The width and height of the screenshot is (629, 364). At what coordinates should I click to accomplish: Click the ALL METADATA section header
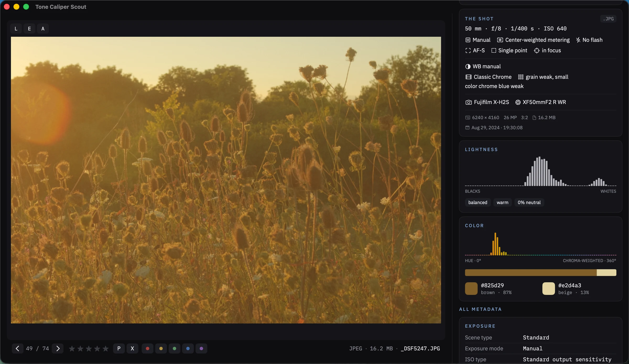pyautogui.click(x=480, y=309)
